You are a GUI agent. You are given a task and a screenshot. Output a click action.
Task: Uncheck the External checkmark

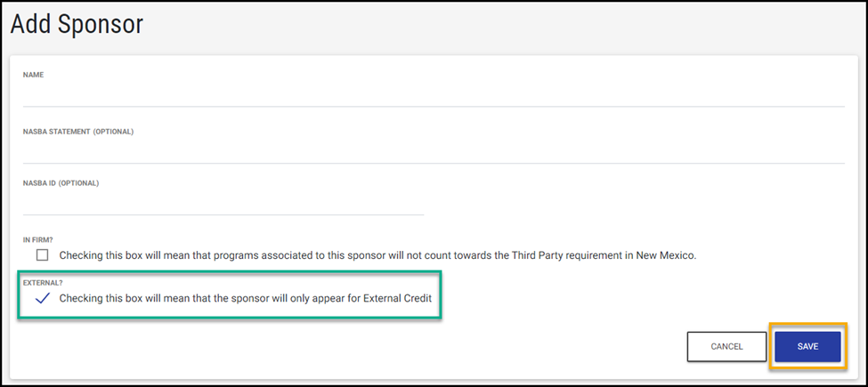(43, 299)
